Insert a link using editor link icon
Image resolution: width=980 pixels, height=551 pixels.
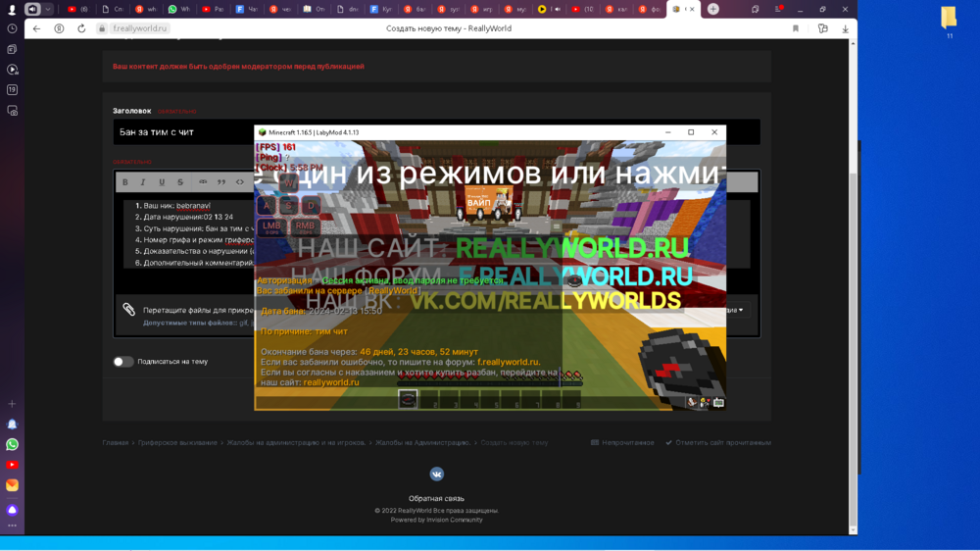(203, 182)
